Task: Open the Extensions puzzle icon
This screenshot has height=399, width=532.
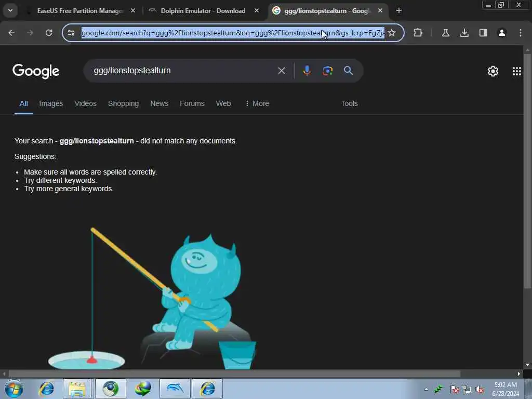Action: tap(418, 33)
